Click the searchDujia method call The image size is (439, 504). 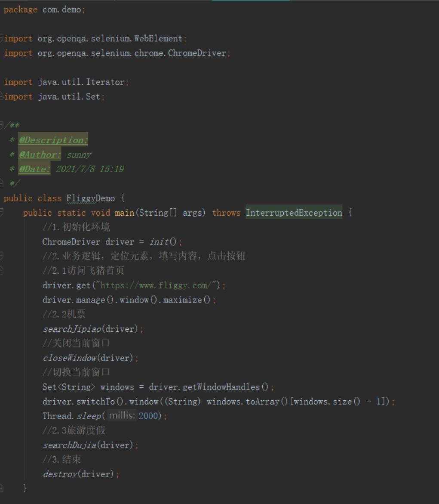(x=69, y=445)
